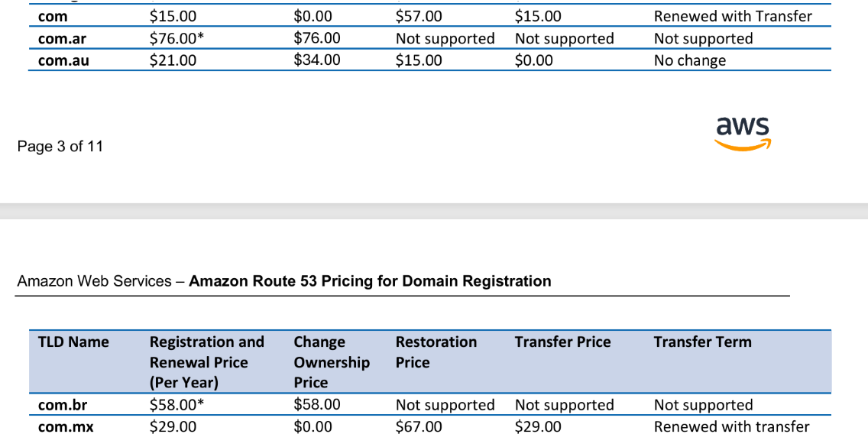This screenshot has height=434, width=868.
Task: Click the "Transfer Term" column header
Action: point(702,342)
